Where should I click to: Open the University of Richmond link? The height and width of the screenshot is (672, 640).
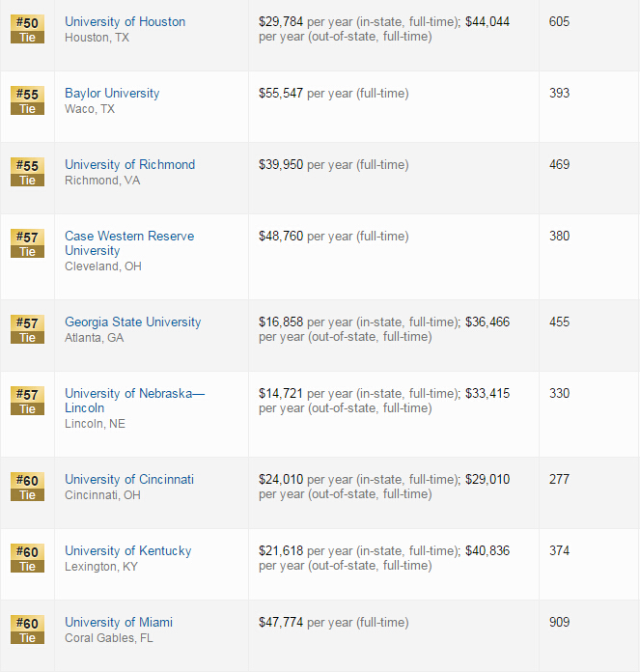coord(129,164)
